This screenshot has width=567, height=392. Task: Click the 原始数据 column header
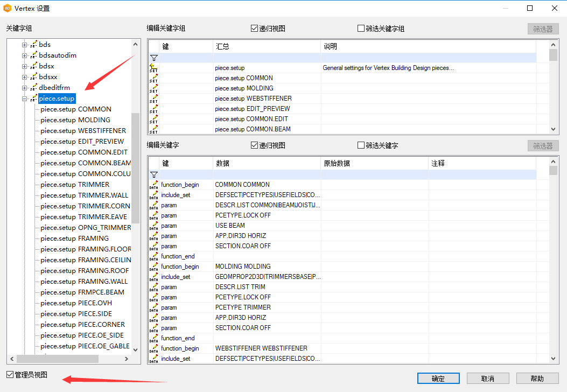point(374,163)
